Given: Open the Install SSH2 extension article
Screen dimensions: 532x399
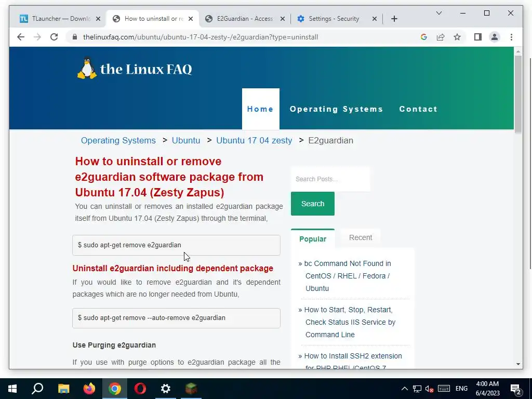Looking at the screenshot, I should point(352,361).
